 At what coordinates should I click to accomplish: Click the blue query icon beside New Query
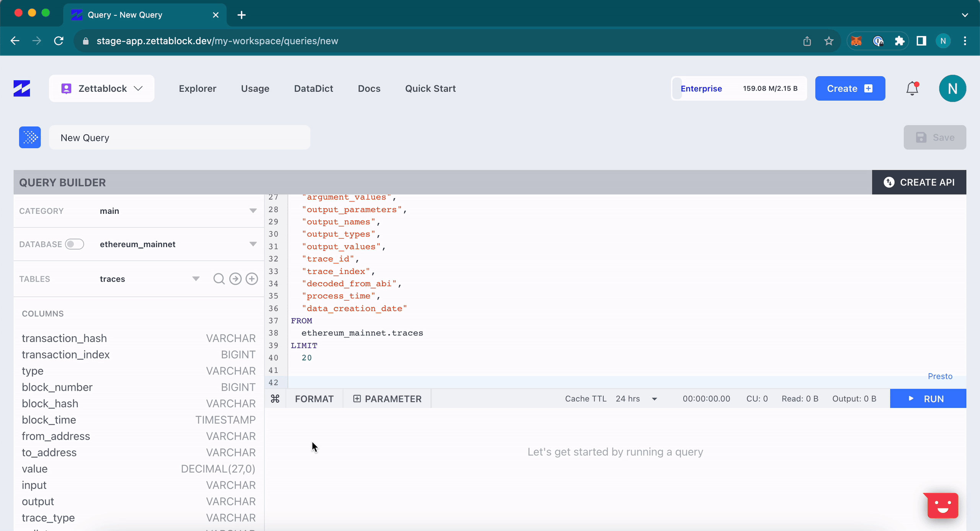point(30,137)
